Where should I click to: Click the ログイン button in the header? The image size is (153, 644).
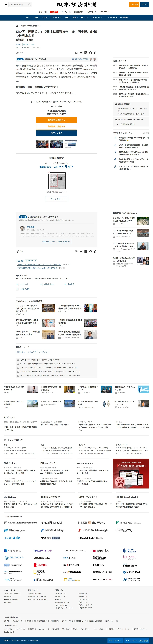145,4
